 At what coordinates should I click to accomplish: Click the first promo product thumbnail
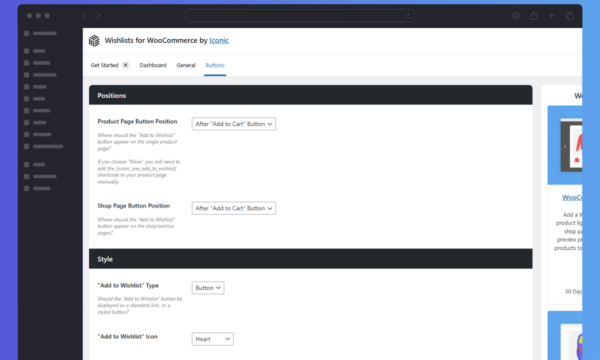click(565, 145)
